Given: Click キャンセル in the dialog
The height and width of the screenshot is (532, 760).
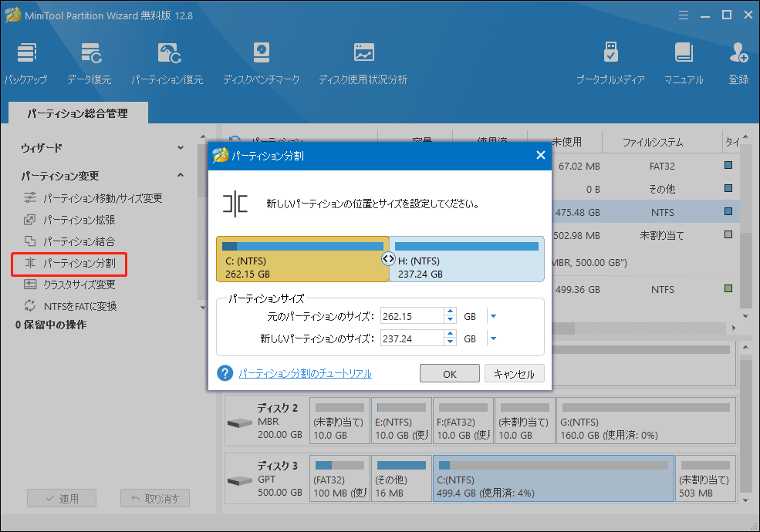Looking at the screenshot, I should pyautogui.click(x=515, y=374).
